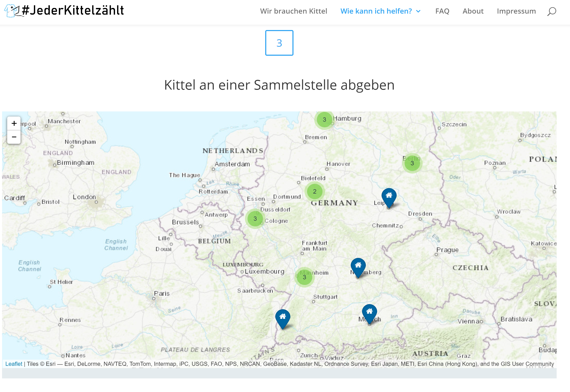Screen dimensions: 570x392
Task: Expand the Cologne cluster of 3
Action: pos(255,219)
